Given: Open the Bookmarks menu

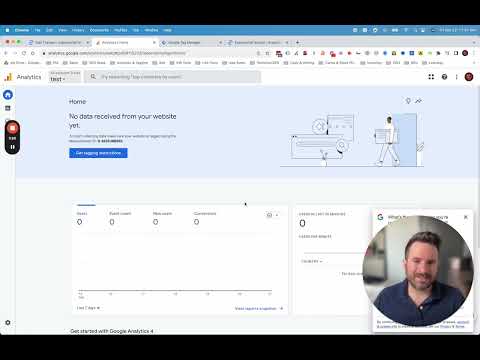Looking at the screenshot, I should tap(99, 30).
